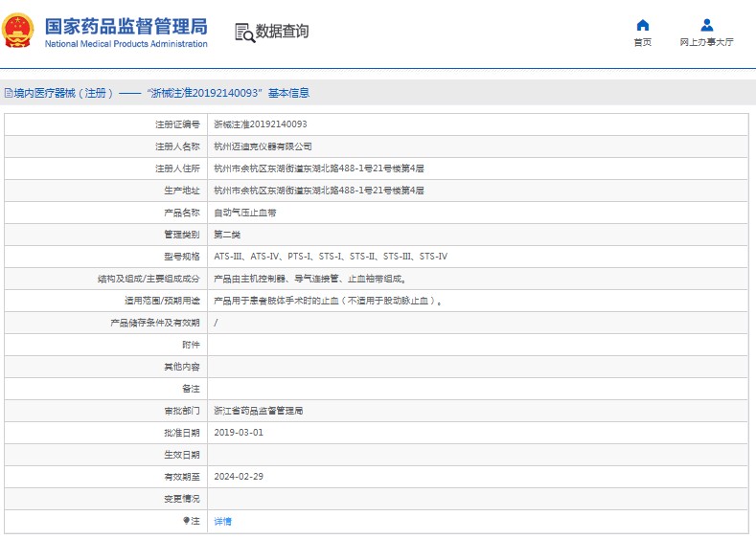Click the national emblem logo
Screen dimensions: 756x539
point(18,31)
